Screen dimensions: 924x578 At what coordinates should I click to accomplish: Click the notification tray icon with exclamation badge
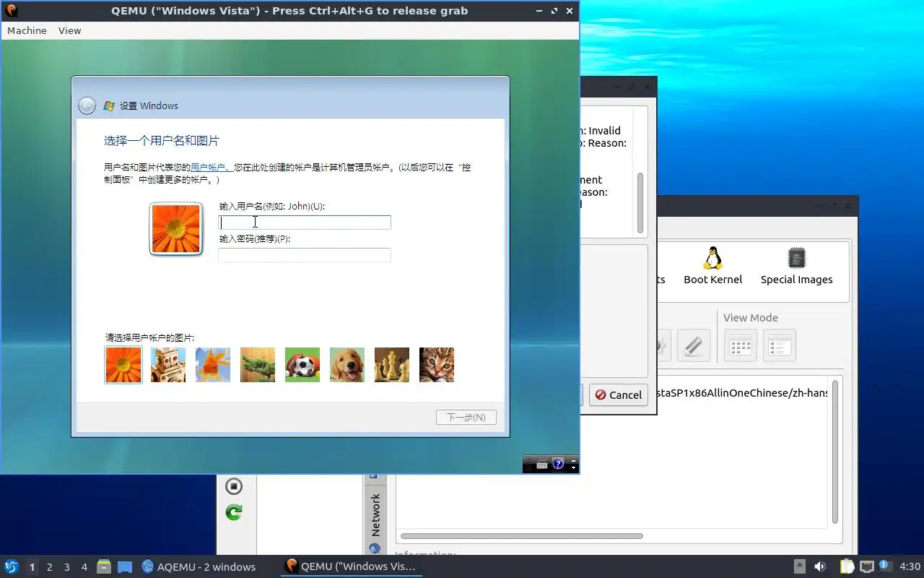pos(886,566)
